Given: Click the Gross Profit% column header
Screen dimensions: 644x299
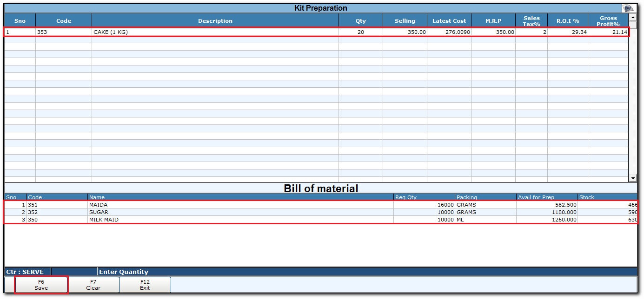Looking at the screenshot, I should [609, 20].
